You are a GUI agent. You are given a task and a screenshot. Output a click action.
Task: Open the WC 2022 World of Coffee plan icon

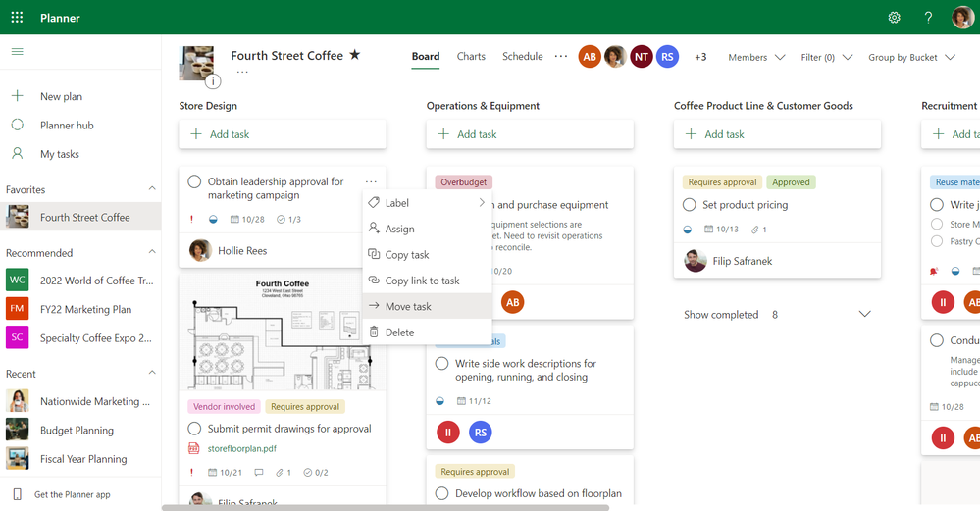(x=17, y=280)
